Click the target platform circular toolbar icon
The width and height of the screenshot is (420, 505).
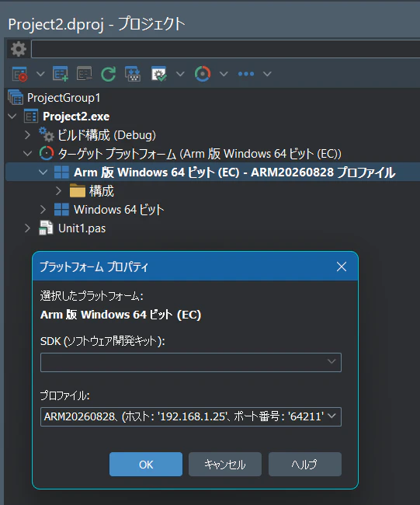tap(203, 74)
